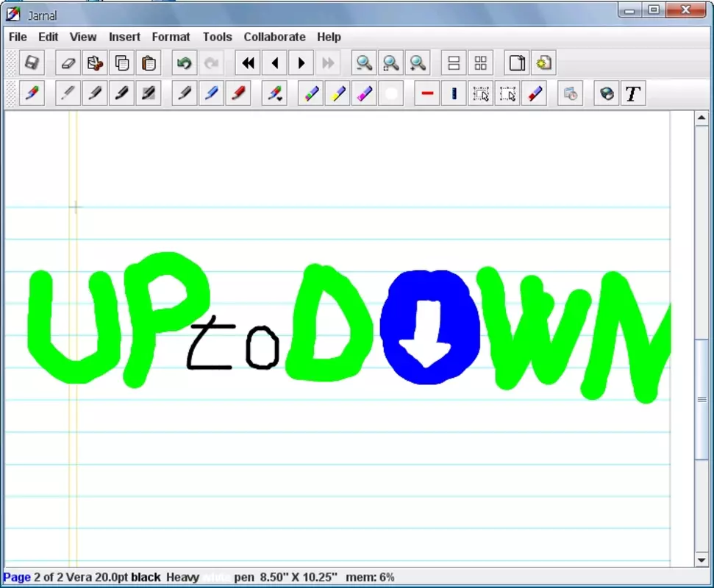This screenshot has width=714, height=588.
Task: Click the Jarnal app icon in title bar
Action: click(x=13, y=15)
